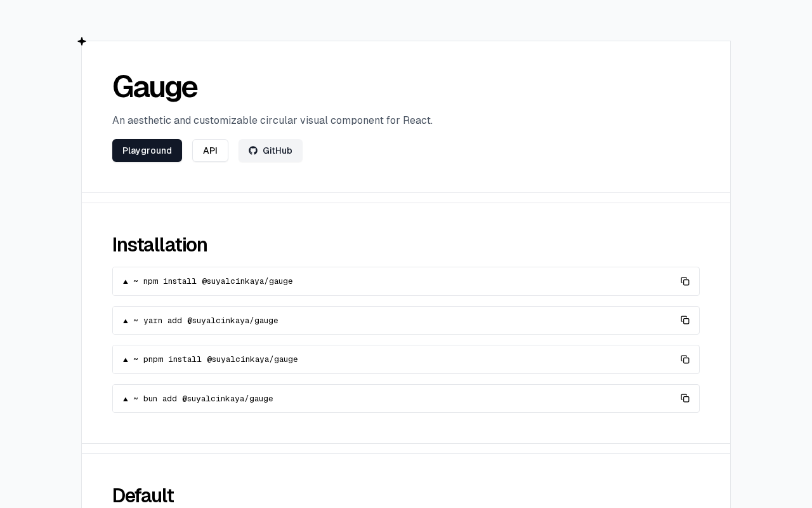Select the bun add @suyalcinkaya/gauge text
The image size is (812, 508).
tap(208, 399)
